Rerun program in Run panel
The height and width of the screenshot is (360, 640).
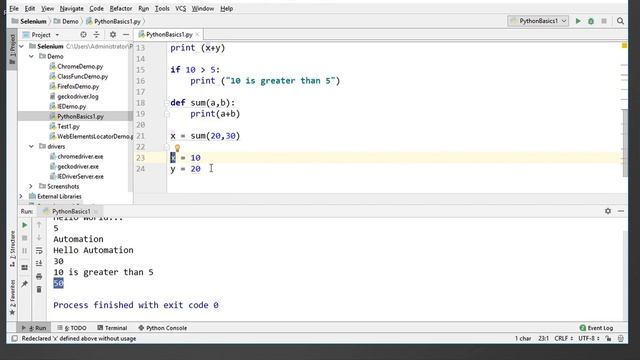coord(24,225)
